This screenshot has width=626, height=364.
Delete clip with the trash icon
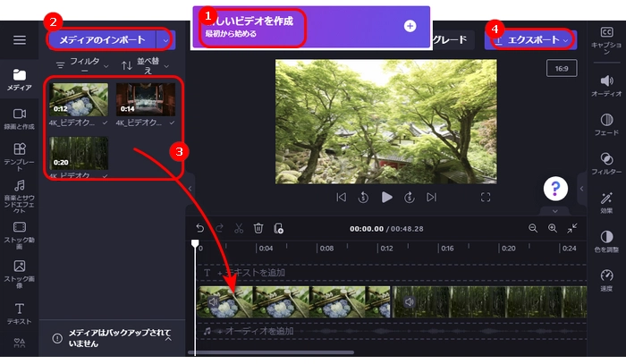(258, 228)
